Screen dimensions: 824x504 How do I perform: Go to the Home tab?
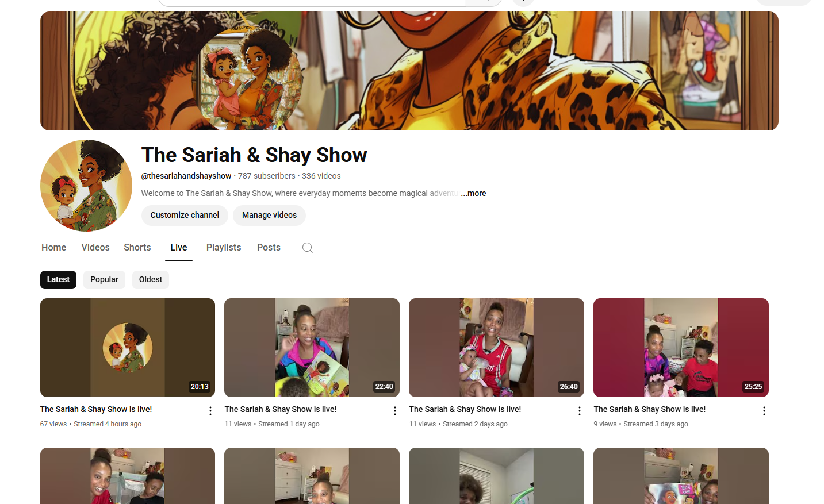[53, 247]
